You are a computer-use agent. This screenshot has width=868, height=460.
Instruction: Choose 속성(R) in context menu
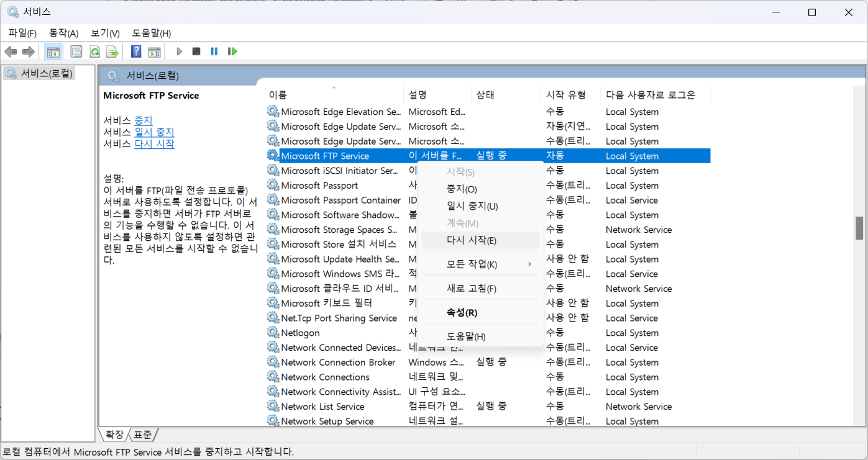pyautogui.click(x=480, y=312)
